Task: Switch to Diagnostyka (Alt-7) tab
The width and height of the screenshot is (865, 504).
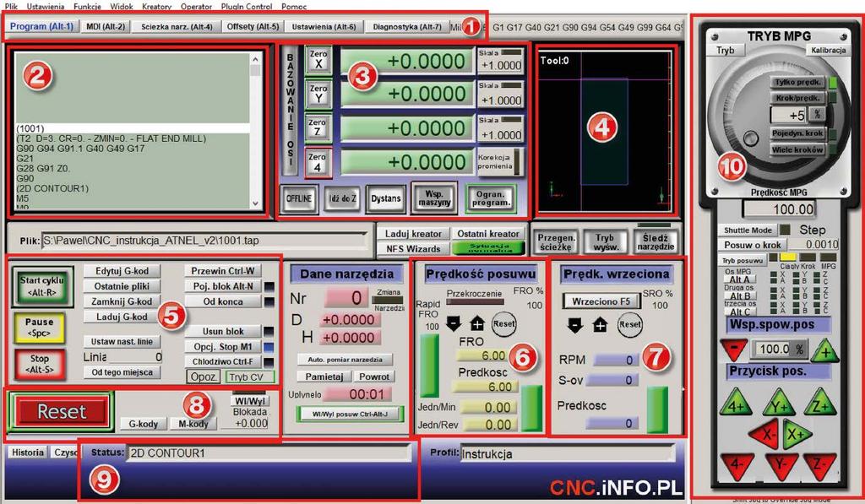Action: click(x=407, y=26)
